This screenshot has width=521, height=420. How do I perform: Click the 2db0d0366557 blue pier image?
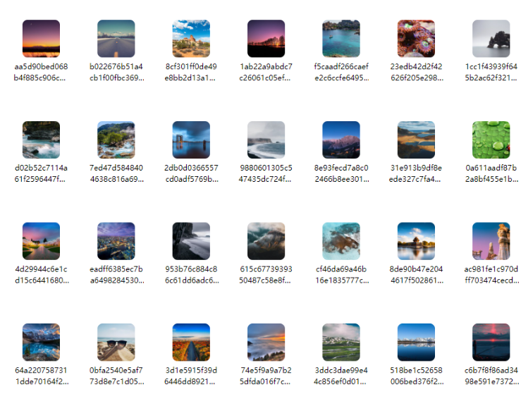pyautogui.click(x=191, y=140)
